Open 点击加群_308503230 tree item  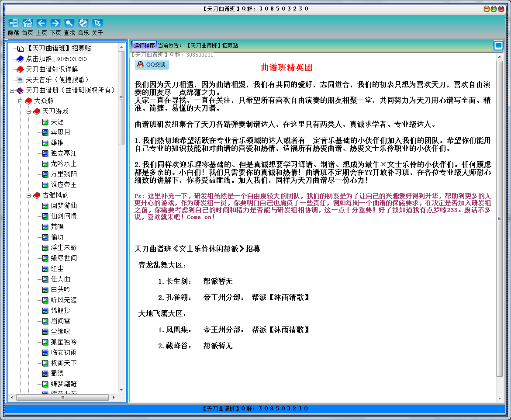[56, 59]
